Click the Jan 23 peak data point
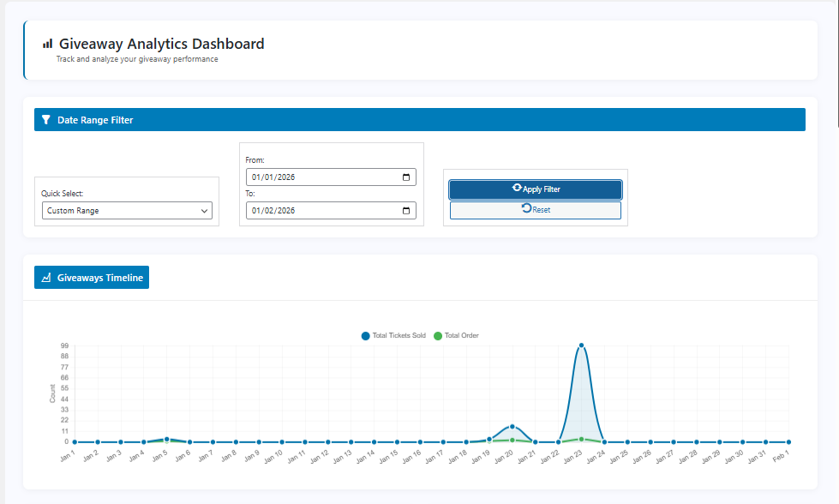 pyautogui.click(x=581, y=345)
